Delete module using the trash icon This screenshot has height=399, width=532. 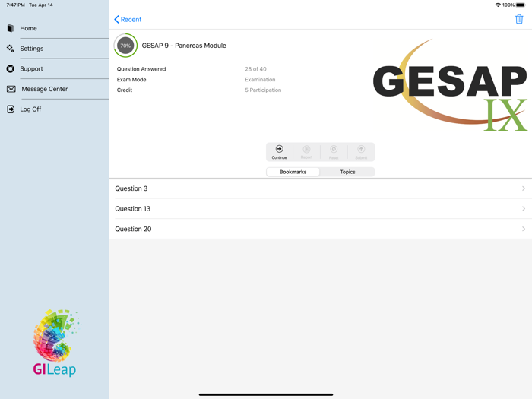[519, 19]
